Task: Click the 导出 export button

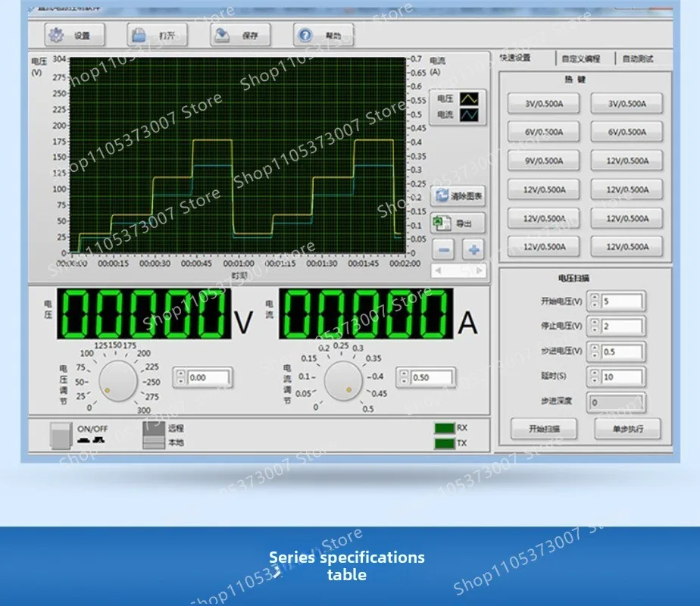Action: [x=458, y=223]
